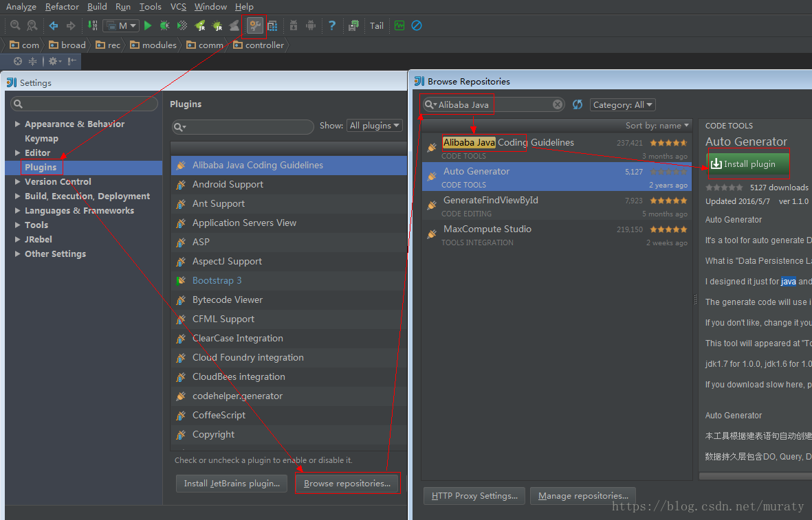This screenshot has height=520, width=812.
Task: Click the Tail toolbar button
Action: tap(377, 25)
